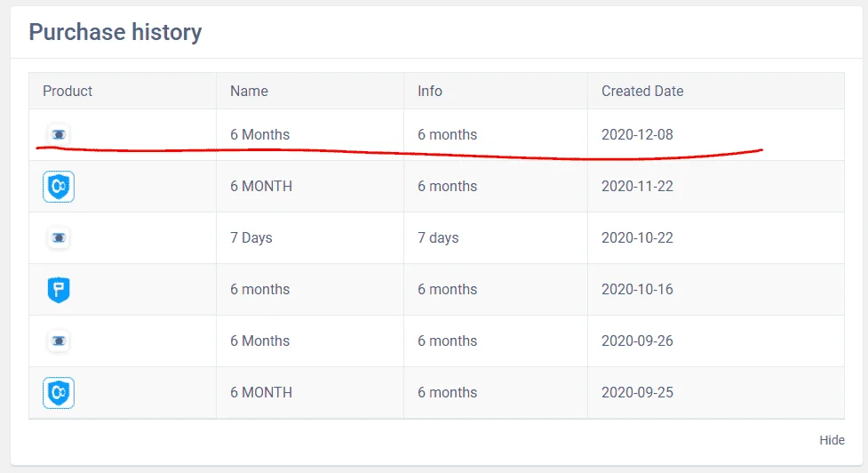Click product icon in the 7 Days row

[59, 238]
